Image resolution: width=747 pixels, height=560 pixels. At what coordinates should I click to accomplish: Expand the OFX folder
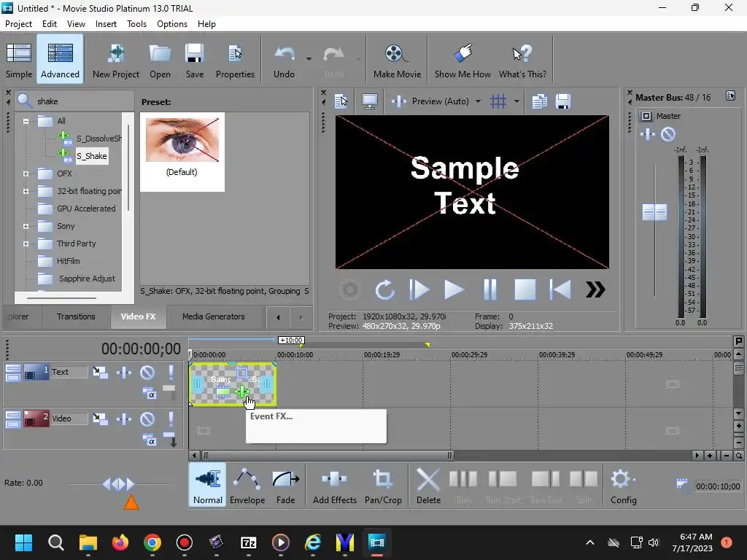(x=26, y=174)
